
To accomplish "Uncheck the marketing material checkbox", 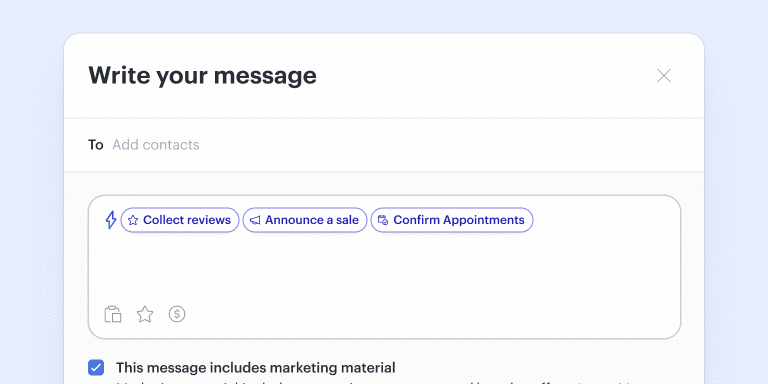I will [96, 367].
